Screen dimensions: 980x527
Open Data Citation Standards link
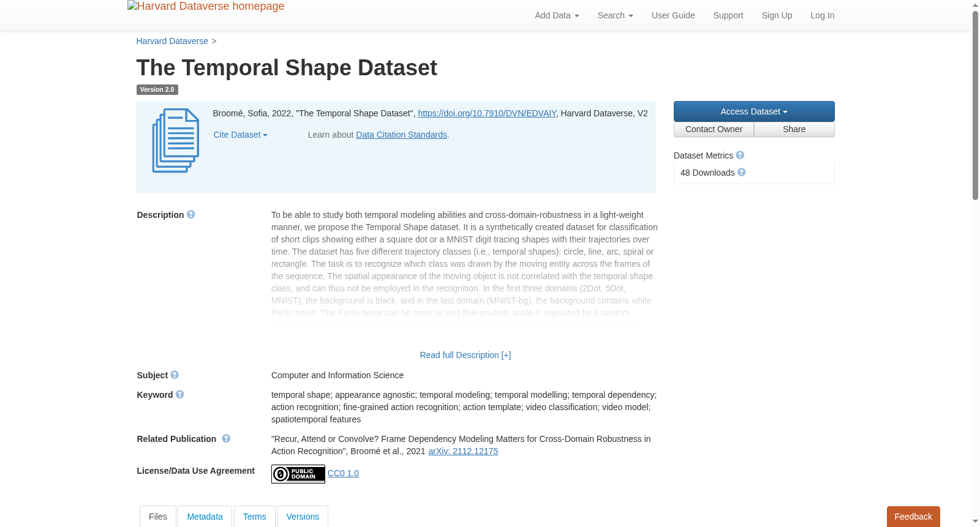click(x=401, y=135)
